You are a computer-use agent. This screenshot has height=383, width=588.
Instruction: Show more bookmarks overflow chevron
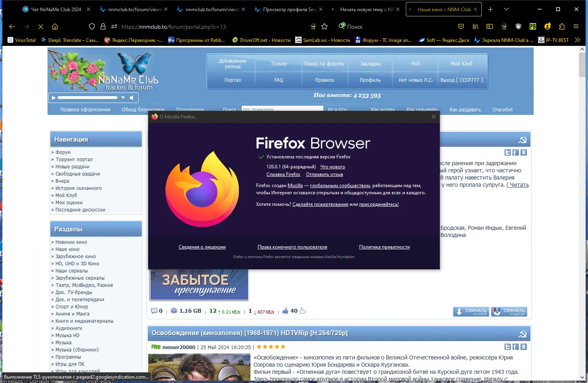(577, 40)
